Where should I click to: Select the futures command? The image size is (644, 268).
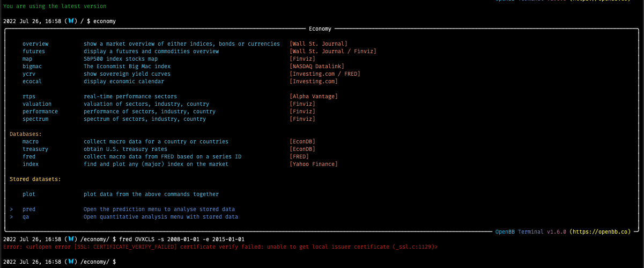coord(34,51)
